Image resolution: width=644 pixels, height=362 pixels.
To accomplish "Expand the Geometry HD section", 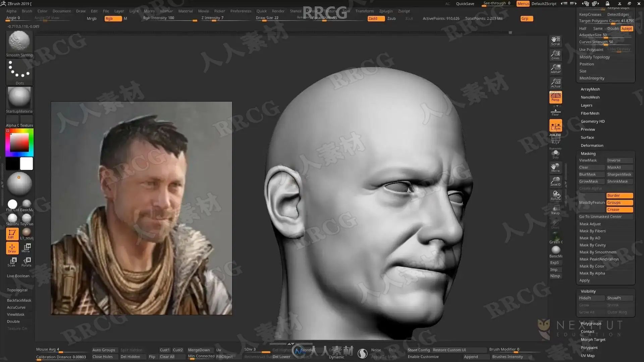I will pos(592,121).
